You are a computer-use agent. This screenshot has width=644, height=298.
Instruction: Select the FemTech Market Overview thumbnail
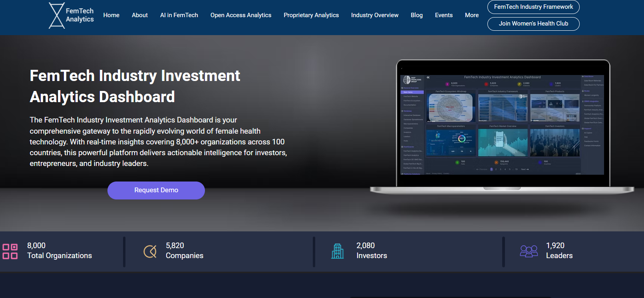point(503,142)
